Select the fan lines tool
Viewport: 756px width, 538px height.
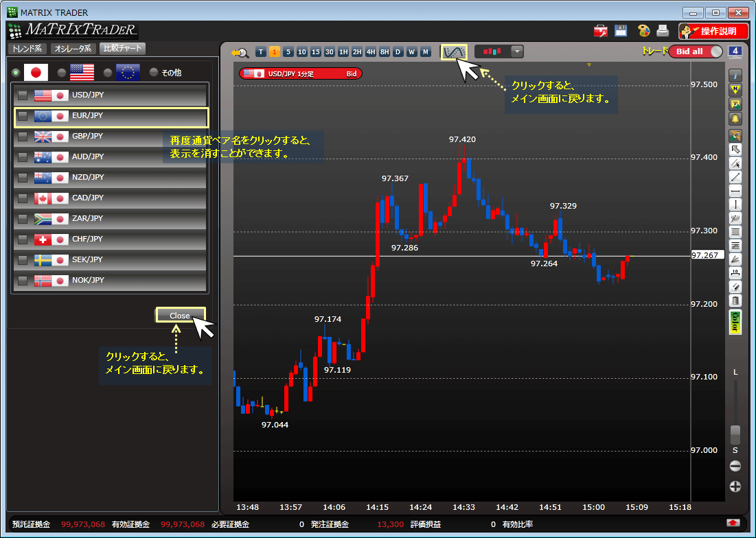tap(735, 260)
